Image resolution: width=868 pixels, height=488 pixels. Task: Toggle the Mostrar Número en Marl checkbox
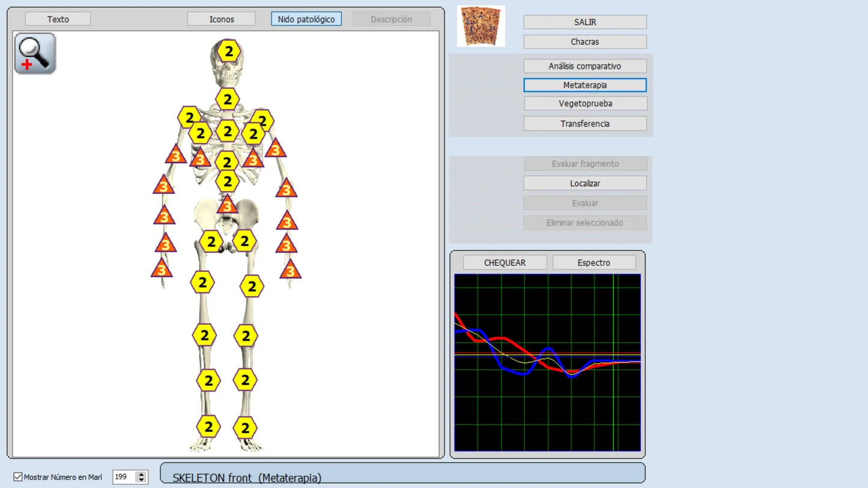(18, 477)
